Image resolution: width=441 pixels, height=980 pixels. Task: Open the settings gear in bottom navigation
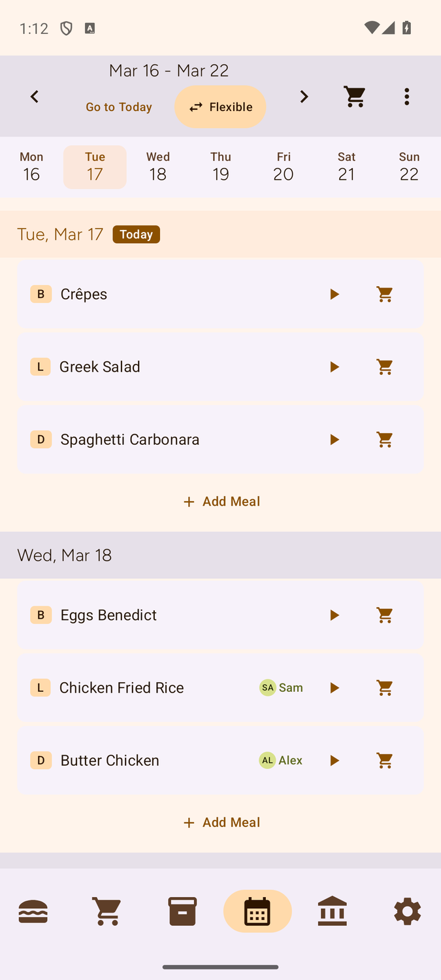click(x=407, y=911)
